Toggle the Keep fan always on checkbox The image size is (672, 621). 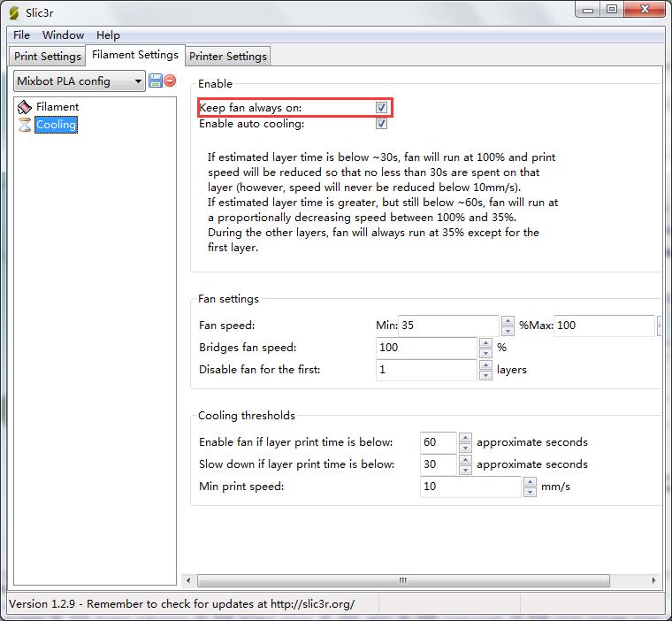[381, 107]
